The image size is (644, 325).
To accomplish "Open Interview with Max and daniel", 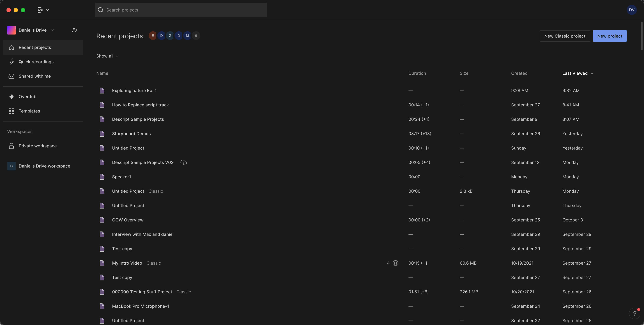I will (143, 235).
